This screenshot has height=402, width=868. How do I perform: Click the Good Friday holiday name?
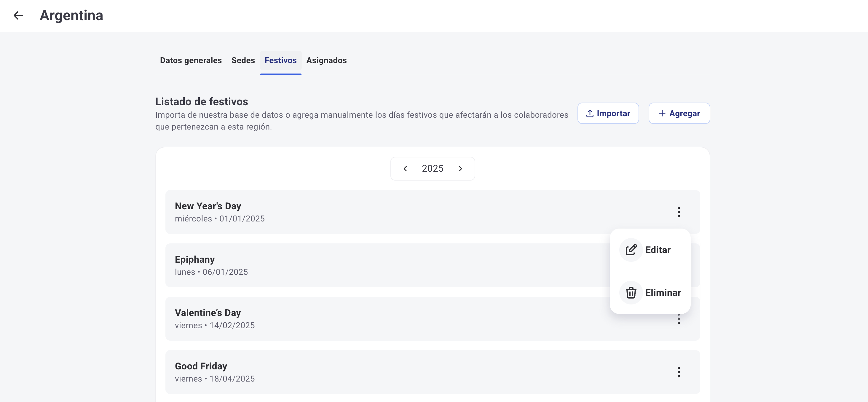[x=201, y=366]
